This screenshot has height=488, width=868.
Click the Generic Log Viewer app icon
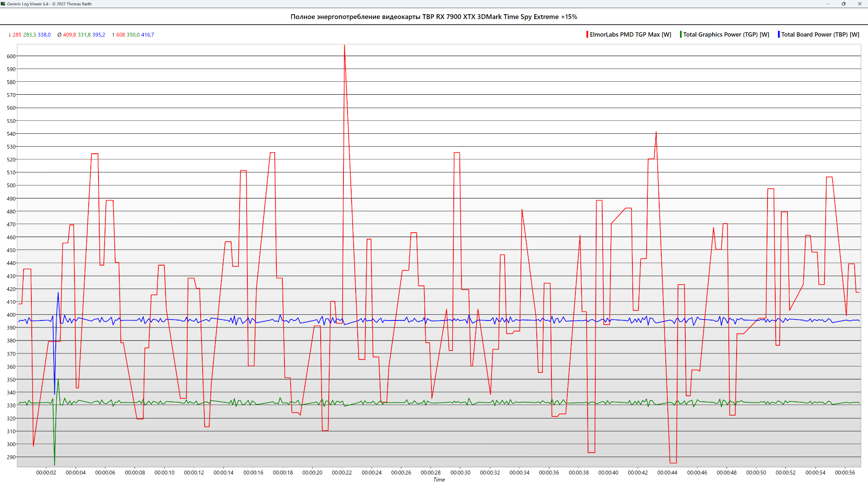click(x=3, y=4)
